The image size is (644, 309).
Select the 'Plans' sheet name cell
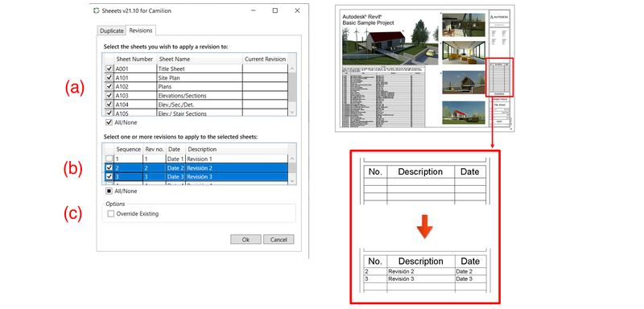point(199,87)
